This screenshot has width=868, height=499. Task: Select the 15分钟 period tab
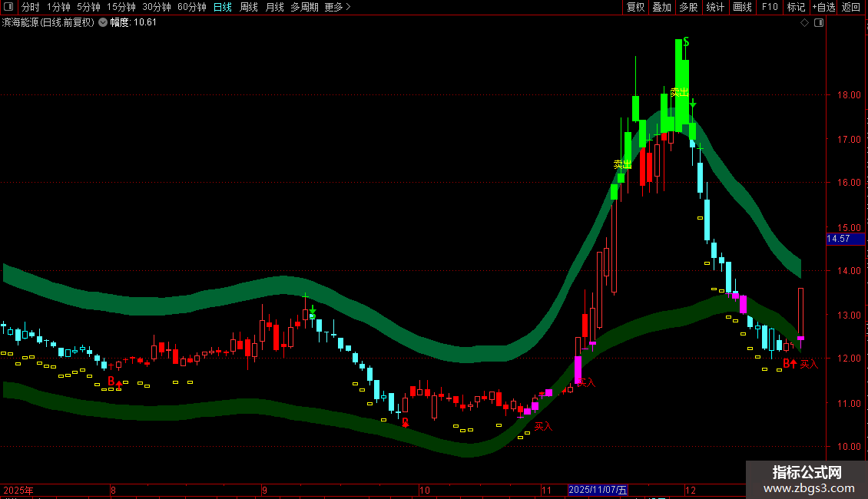[x=121, y=7]
